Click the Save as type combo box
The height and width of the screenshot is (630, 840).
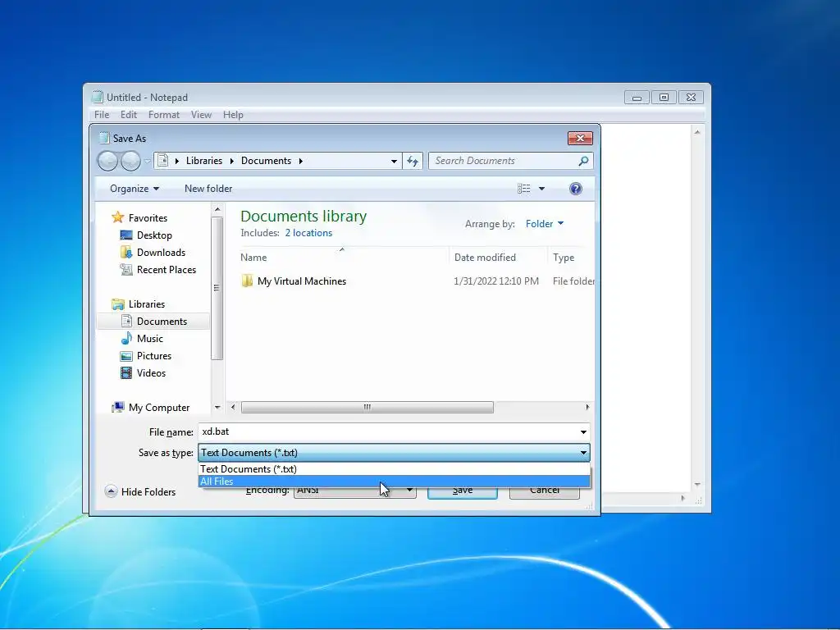395,453
